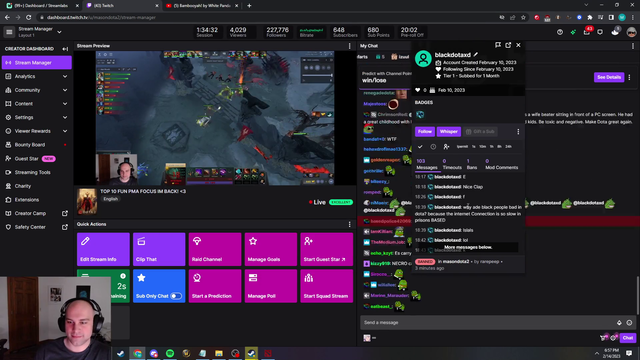The image size is (640, 360).
Task: Click the unban checkmark icon
Action: click(x=420, y=147)
